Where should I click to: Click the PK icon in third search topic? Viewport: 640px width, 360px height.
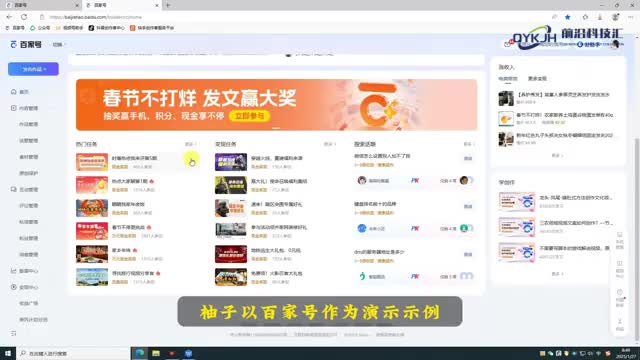point(415,276)
